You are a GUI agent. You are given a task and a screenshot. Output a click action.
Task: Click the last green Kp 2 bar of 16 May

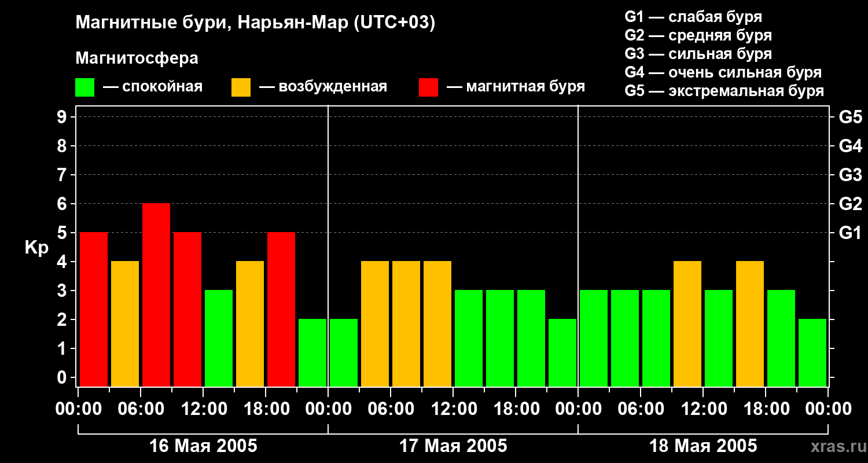[x=312, y=352]
